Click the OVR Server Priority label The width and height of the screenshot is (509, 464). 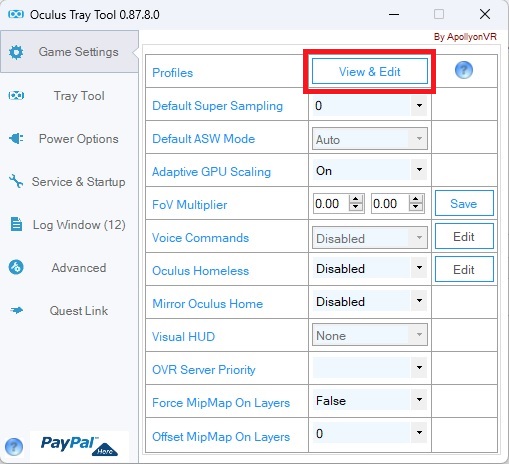204,370
